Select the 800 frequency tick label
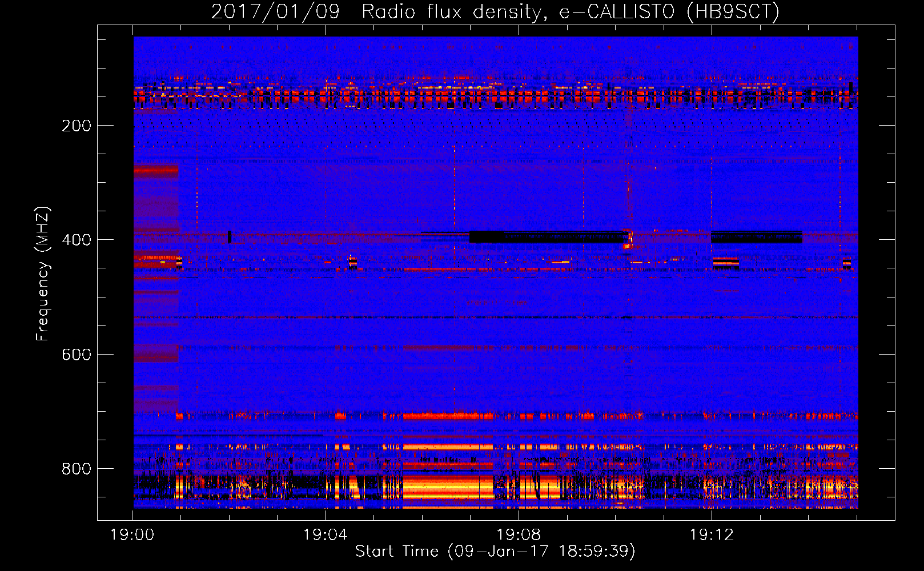 tap(77, 469)
